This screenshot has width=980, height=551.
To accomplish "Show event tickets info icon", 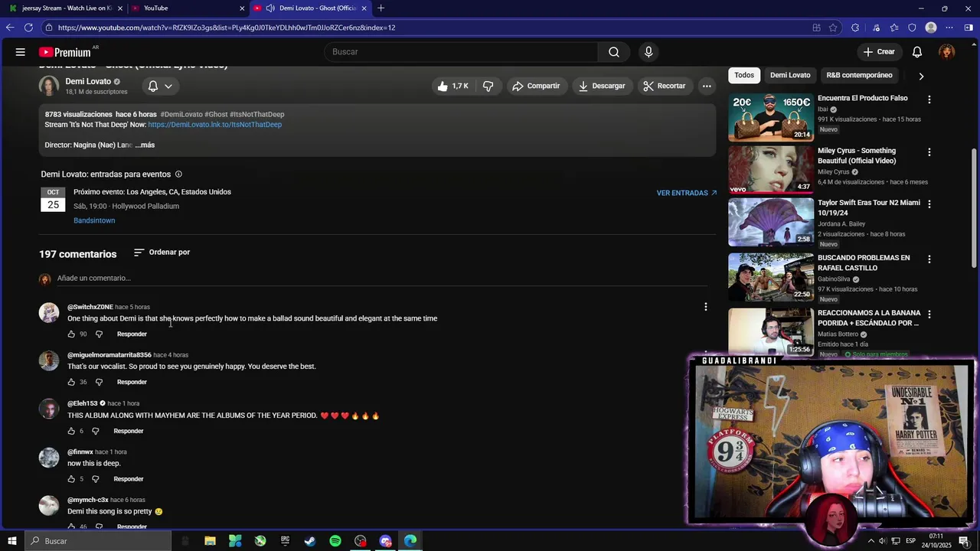I will click(x=178, y=174).
